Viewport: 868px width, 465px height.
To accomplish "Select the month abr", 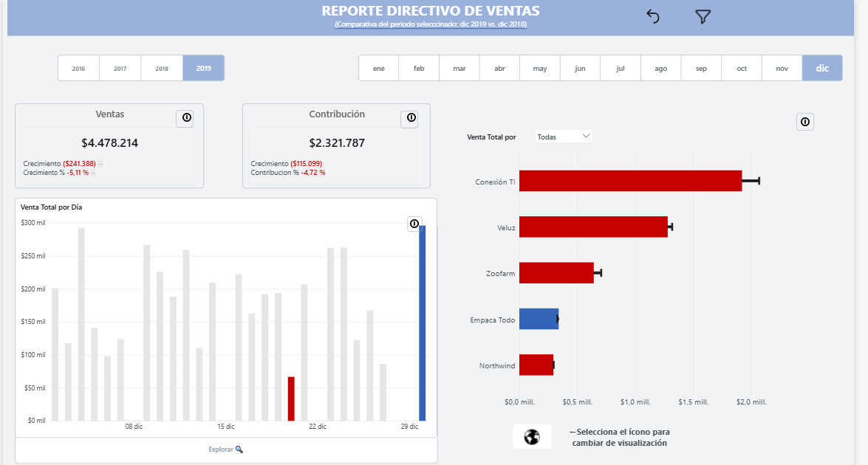I will (500, 68).
